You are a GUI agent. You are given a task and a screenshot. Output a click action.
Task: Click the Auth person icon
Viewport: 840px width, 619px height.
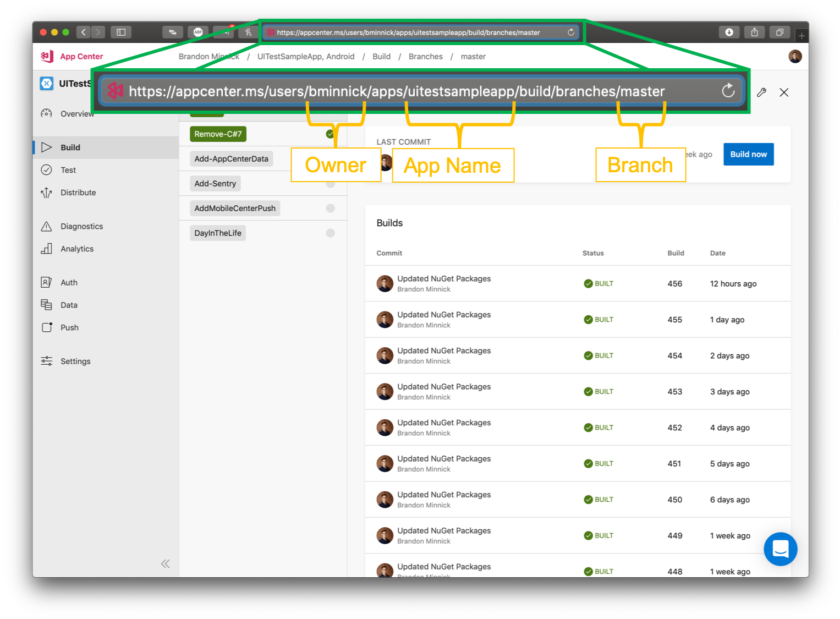47,282
